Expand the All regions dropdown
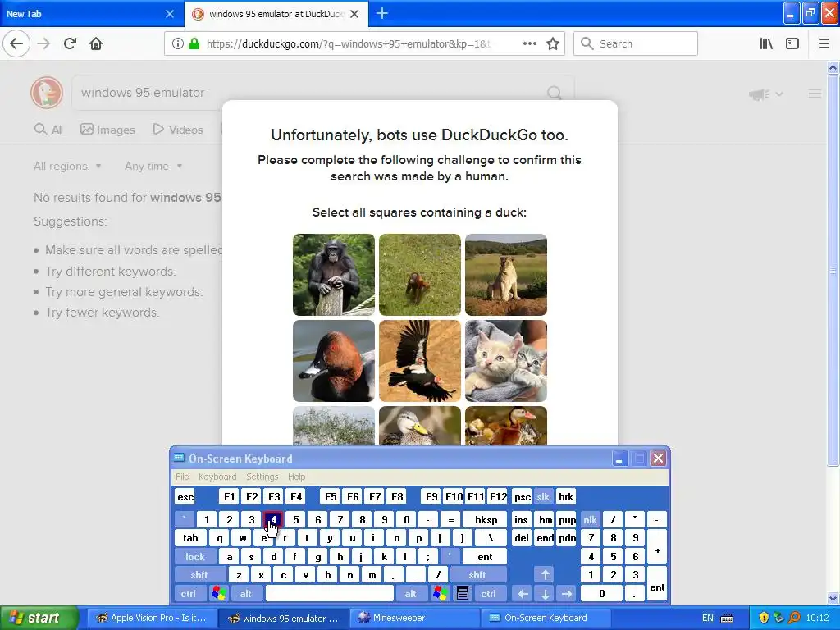This screenshot has width=840, height=630. pos(67,166)
